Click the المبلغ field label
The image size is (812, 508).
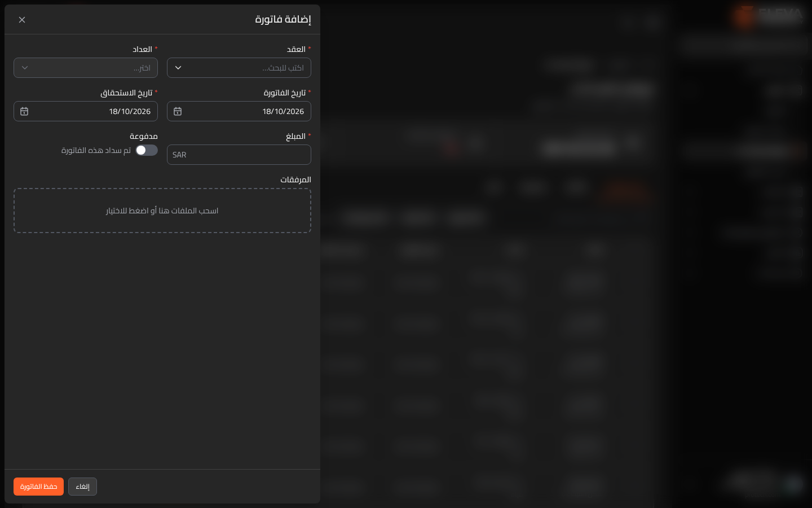pyautogui.click(x=295, y=136)
